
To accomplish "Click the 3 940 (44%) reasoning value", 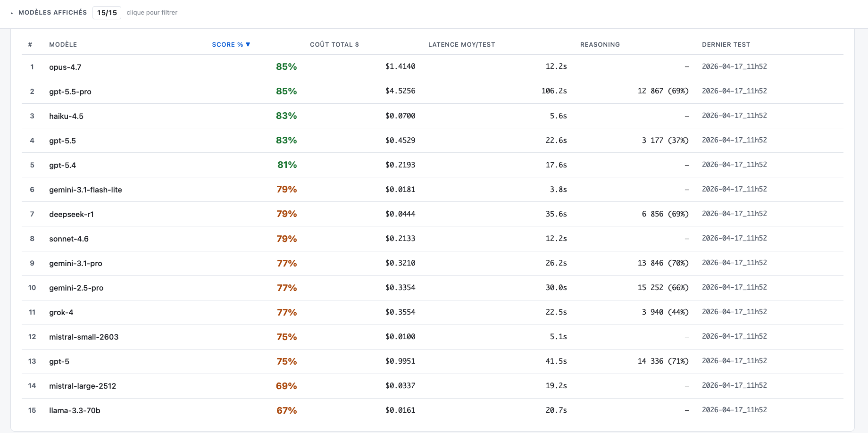I will [665, 312].
